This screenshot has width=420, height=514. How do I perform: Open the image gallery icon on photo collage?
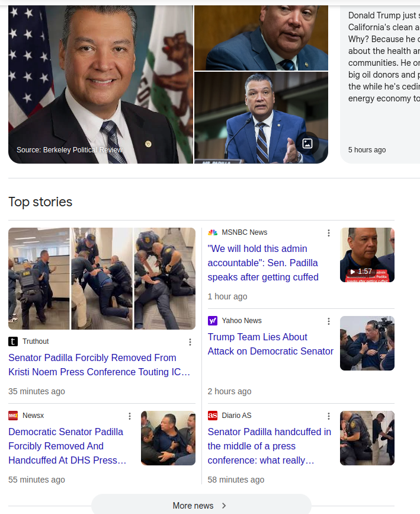(307, 143)
